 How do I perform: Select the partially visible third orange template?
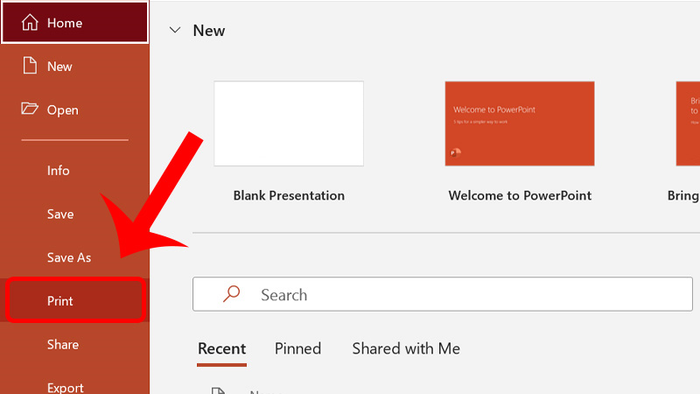click(688, 124)
